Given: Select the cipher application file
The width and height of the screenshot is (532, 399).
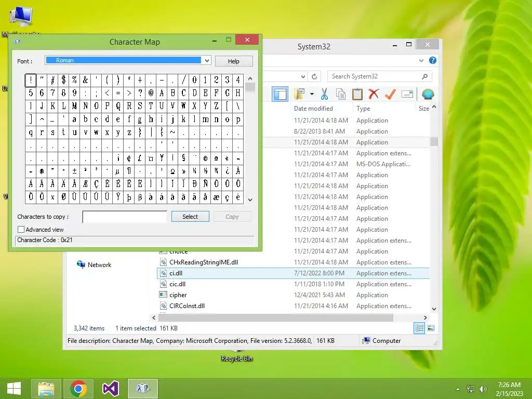Looking at the screenshot, I should (x=178, y=295).
